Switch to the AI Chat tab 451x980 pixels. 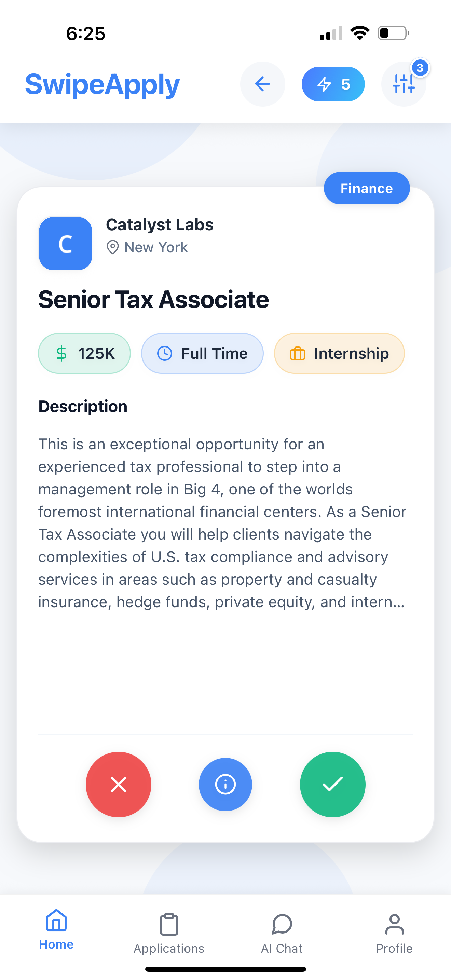(x=282, y=933)
